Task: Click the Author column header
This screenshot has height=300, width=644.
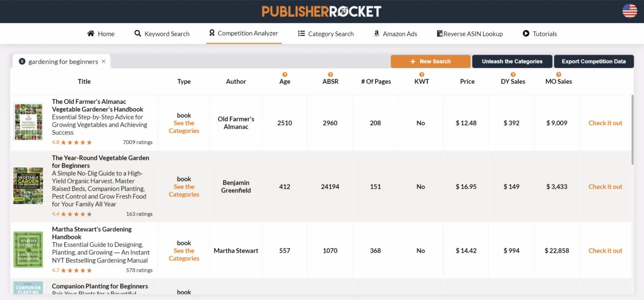Action: point(236,81)
